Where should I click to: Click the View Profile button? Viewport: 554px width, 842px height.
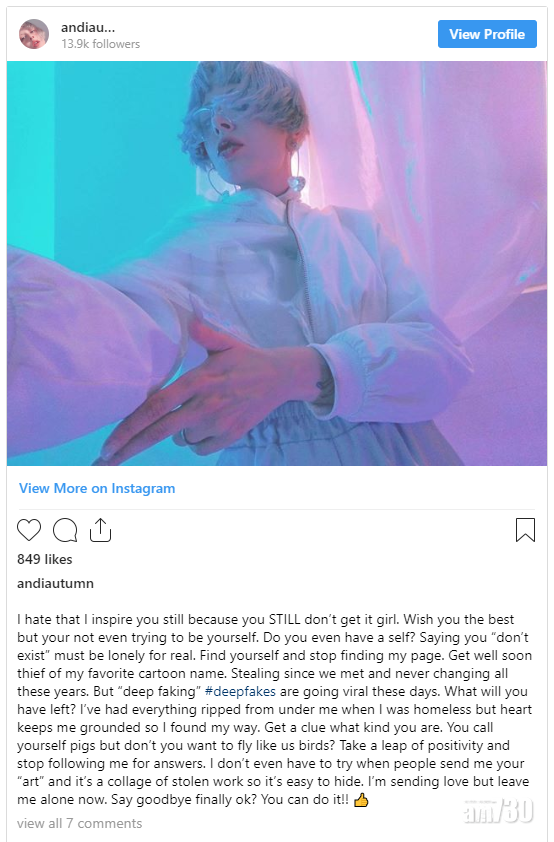(487, 34)
